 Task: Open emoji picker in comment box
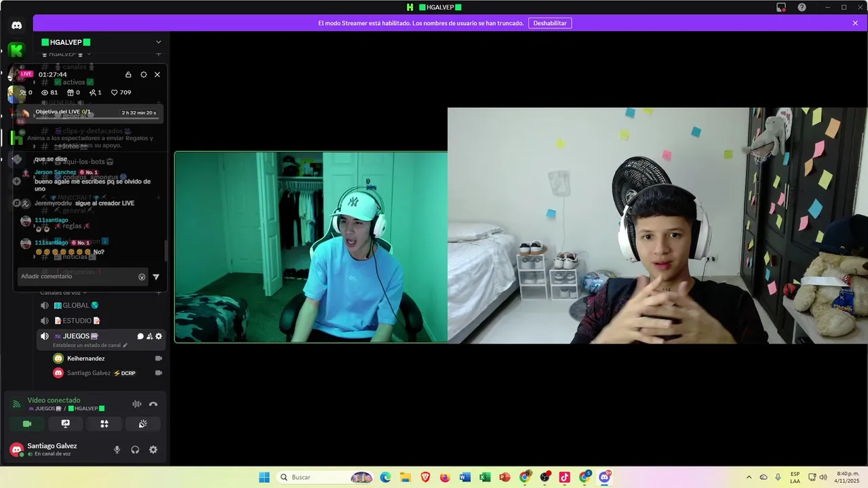[x=142, y=277]
